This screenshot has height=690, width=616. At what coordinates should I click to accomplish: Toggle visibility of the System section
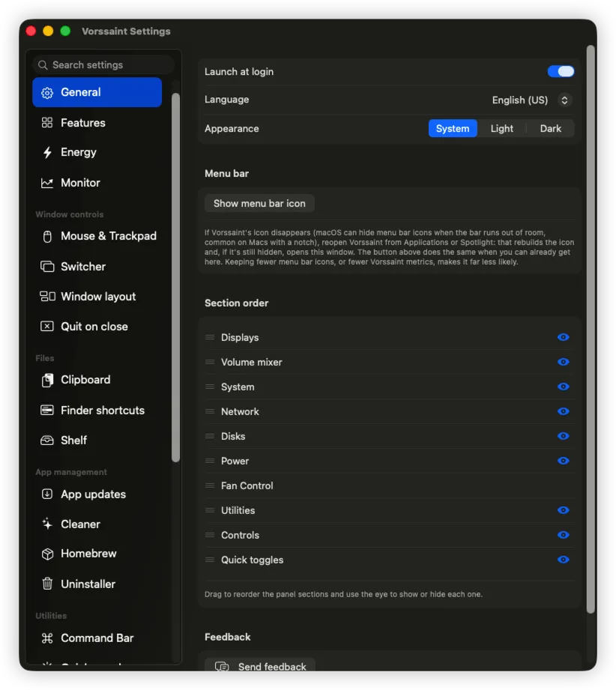pos(563,387)
